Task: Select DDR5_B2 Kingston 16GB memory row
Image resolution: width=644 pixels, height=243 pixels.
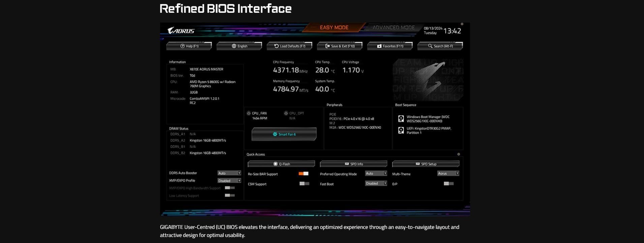Action: pyautogui.click(x=198, y=153)
